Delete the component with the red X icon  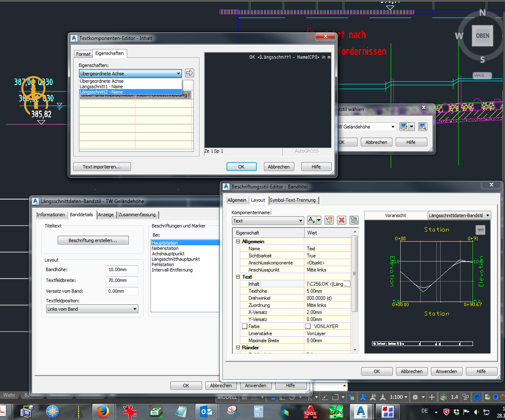click(342, 220)
